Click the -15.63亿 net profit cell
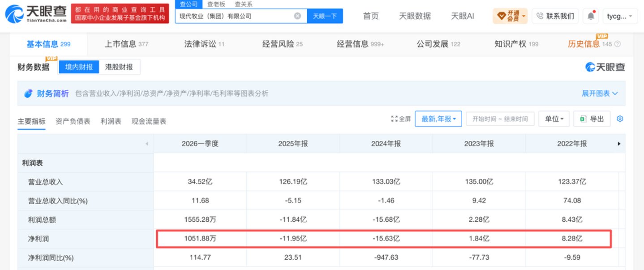644x270 pixels. click(386, 239)
